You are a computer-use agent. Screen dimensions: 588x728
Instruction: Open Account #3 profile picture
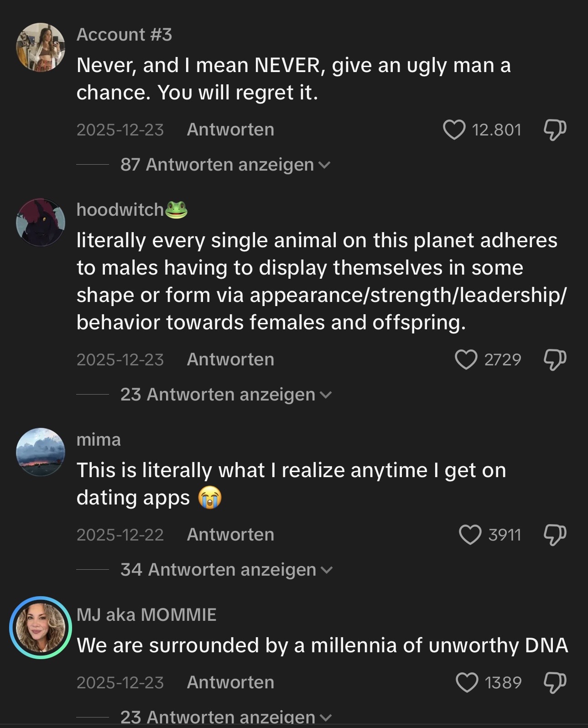click(41, 47)
